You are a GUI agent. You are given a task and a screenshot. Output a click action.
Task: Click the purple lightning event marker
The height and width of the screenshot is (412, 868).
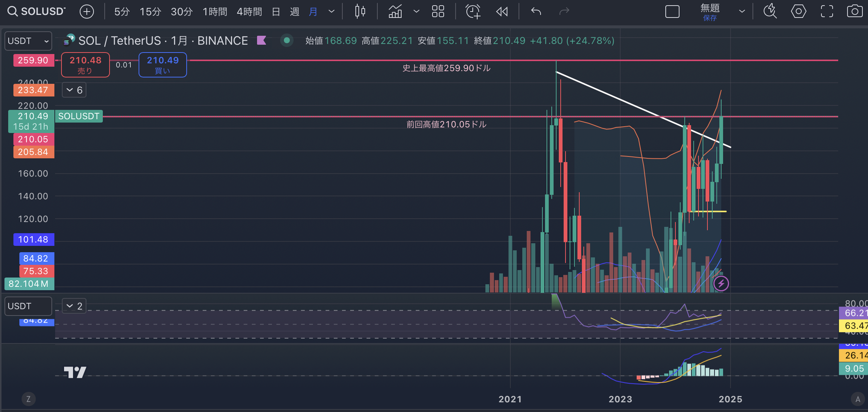pyautogui.click(x=721, y=284)
